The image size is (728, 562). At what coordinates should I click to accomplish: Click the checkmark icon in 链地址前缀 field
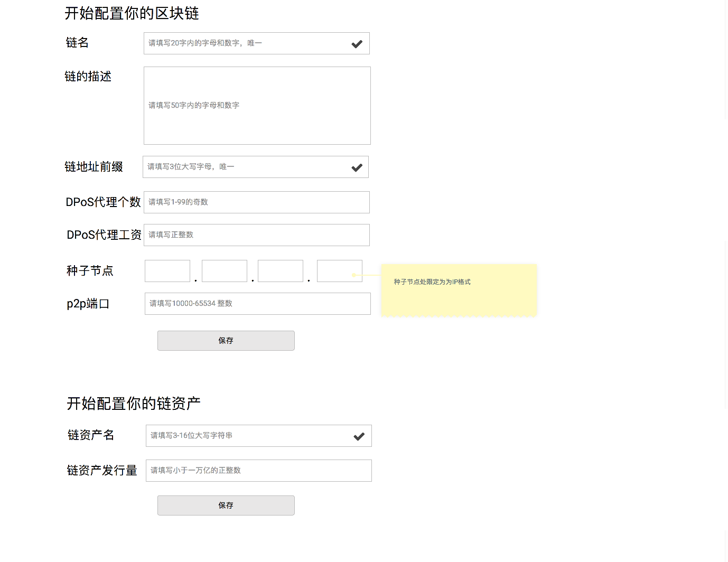tap(357, 167)
